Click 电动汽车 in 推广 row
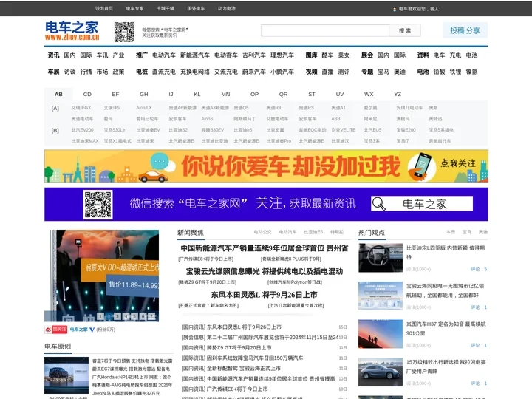Viewport: 532px width, 399px height. 164,55
